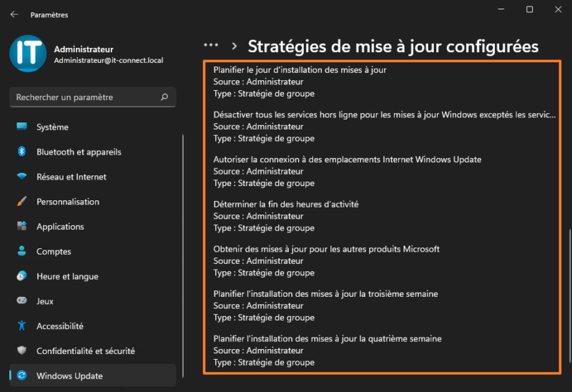
Task: Expand breadcrumb ellipsis for previous pages
Action: point(211,45)
